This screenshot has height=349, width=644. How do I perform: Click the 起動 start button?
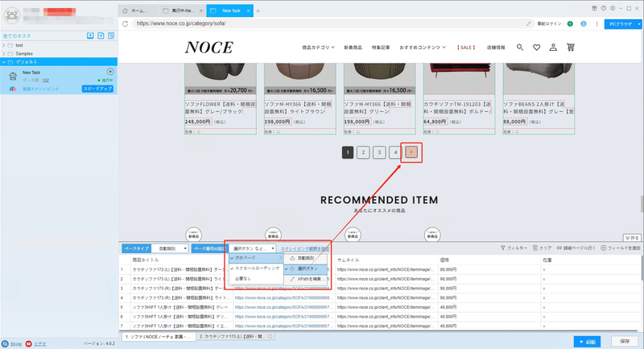(x=588, y=342)
